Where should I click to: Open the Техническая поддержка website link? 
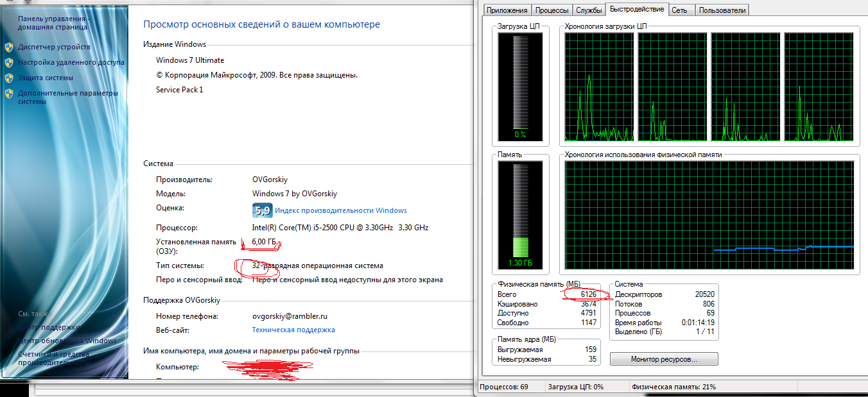293,330
